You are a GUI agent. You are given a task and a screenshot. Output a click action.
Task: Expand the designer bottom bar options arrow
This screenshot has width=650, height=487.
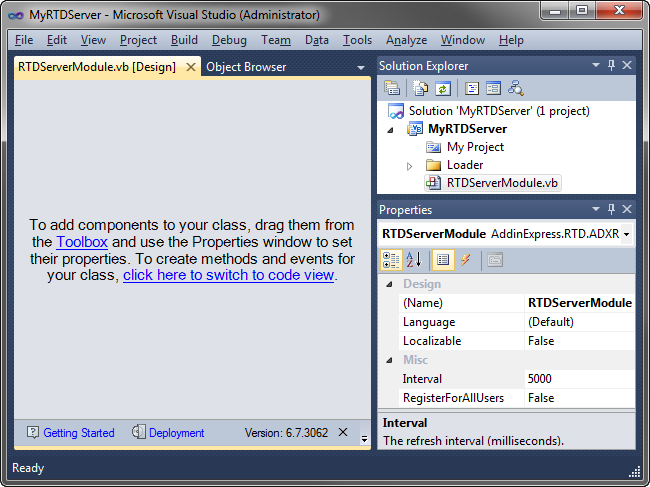click(x=364, y=439)
